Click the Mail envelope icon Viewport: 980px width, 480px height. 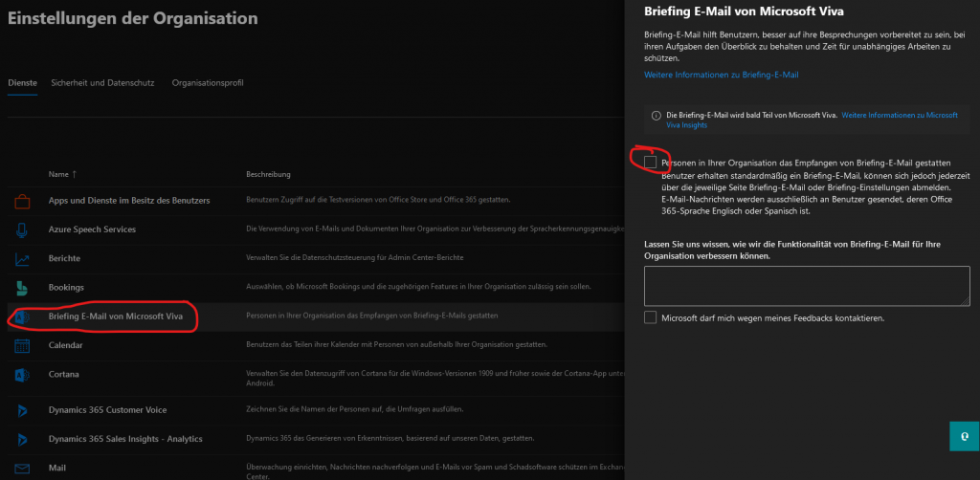point(22,469)
